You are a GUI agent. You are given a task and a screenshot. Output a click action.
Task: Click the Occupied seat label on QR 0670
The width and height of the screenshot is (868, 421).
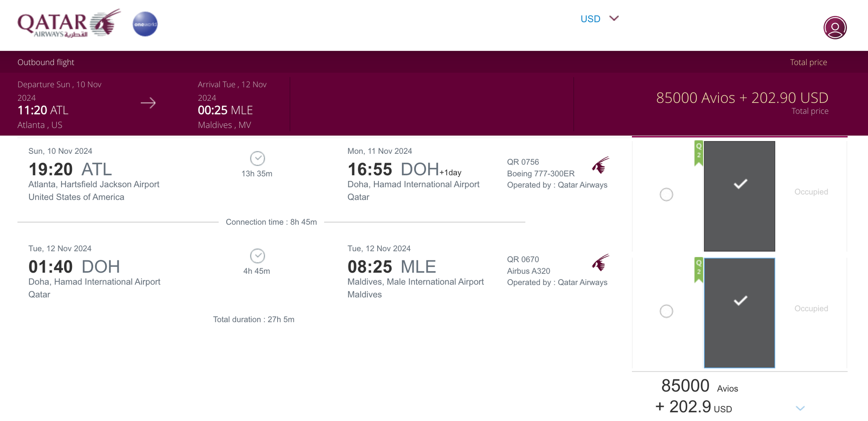811,308
